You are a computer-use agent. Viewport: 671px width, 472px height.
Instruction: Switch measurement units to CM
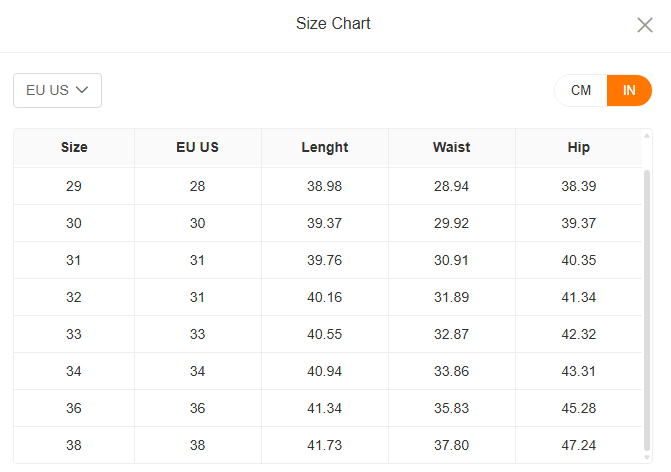[581, 90]
